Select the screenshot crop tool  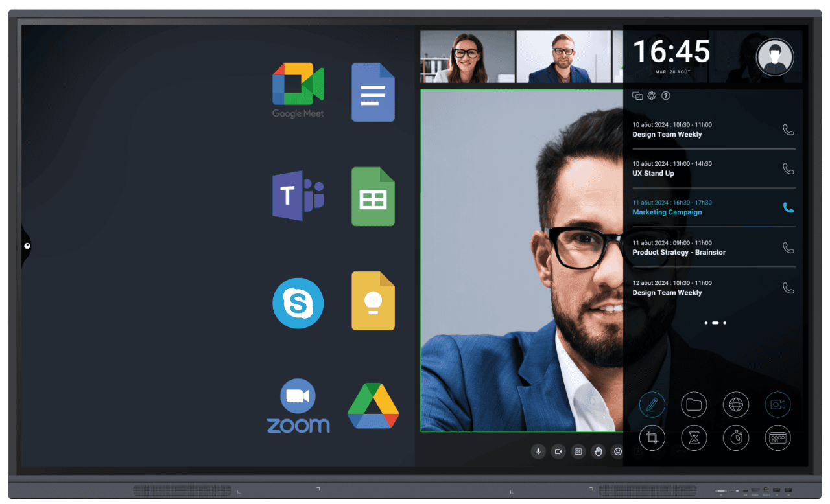[x=652, y=438]
